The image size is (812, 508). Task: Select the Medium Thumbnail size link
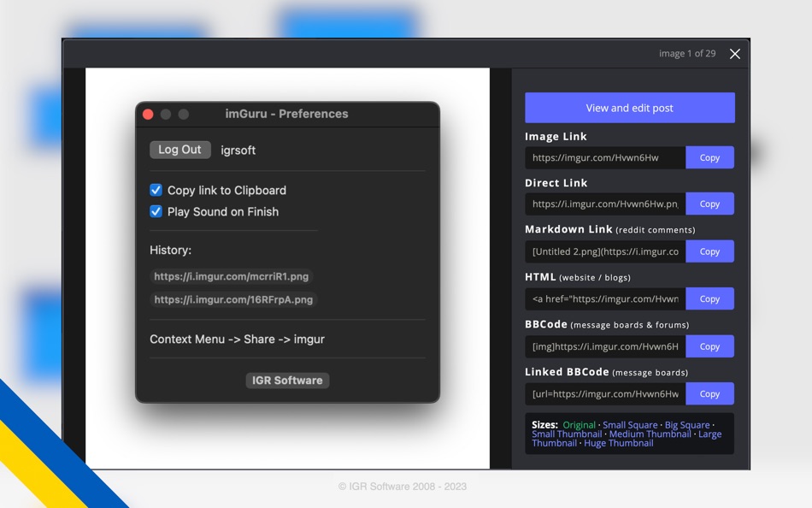pyautogui.click(x=650, y=434)
